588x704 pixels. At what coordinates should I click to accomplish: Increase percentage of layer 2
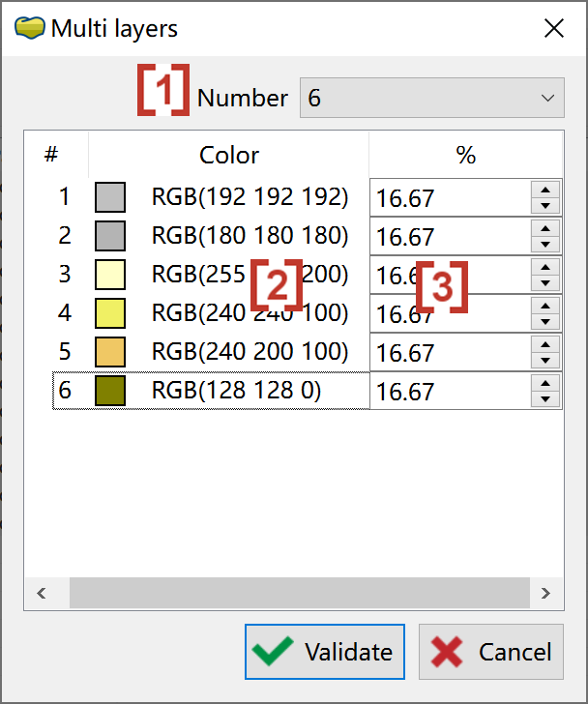pos(545,228)
